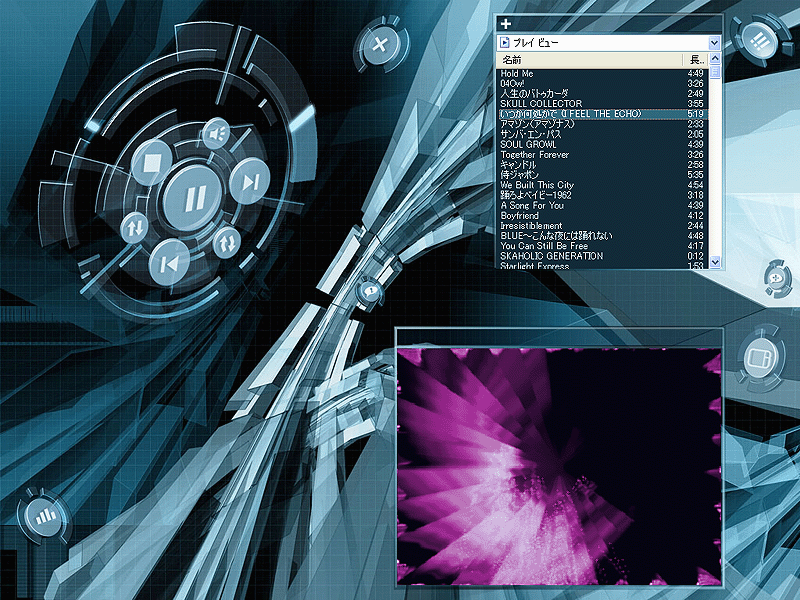The width and height of the screenshot is (800, 600).
Task: Skip to the next track
Action: click(x=250, y=182)
